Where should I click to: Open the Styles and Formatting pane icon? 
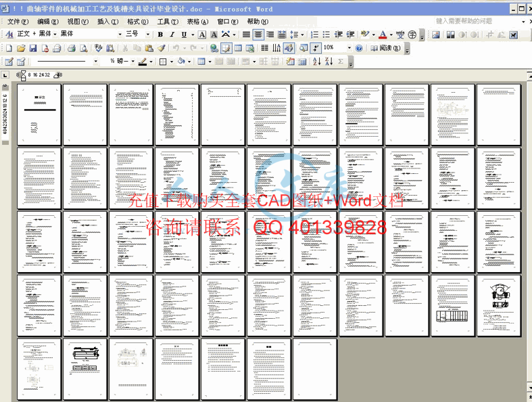[x=9, y=34]
